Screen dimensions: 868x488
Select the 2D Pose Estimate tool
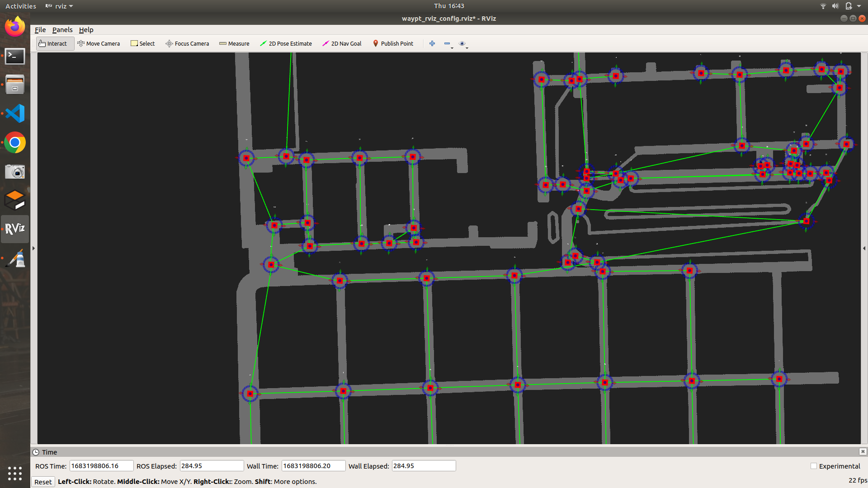(286, 43)
